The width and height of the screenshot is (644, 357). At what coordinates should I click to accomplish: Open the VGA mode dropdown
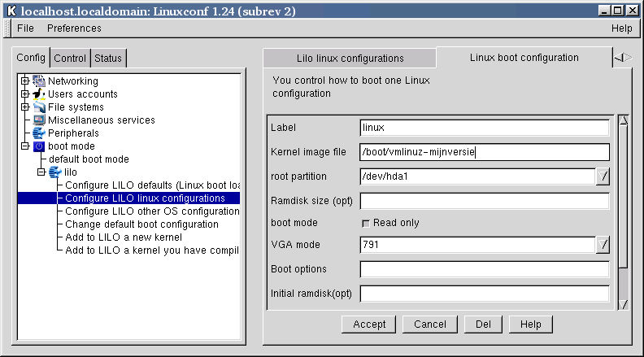(603, 245)
